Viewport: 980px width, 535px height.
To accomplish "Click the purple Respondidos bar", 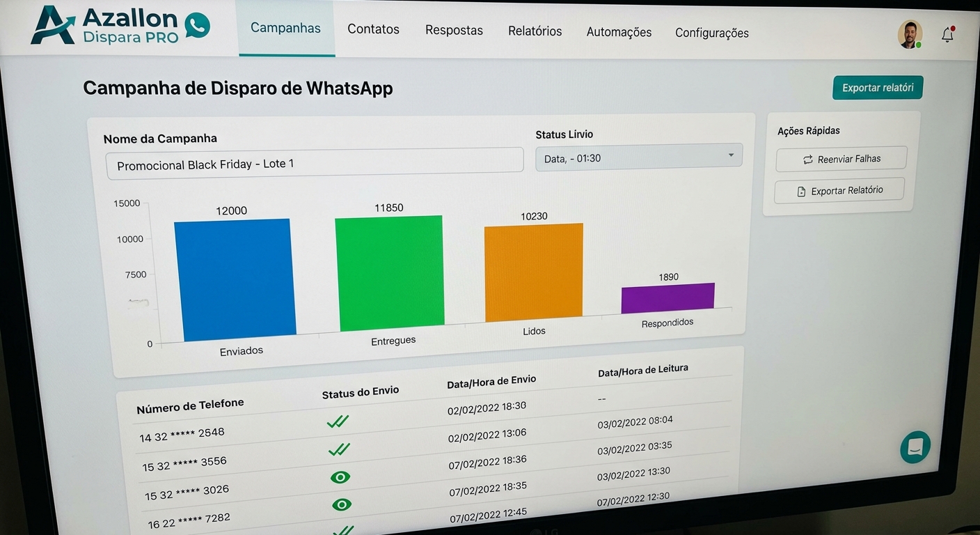I will click(668, 297).
